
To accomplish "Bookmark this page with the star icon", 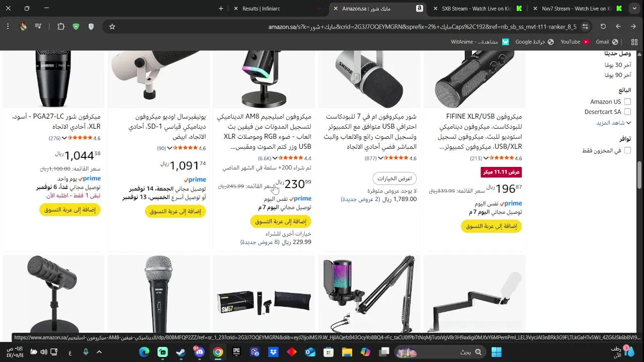I will [112, 27].
